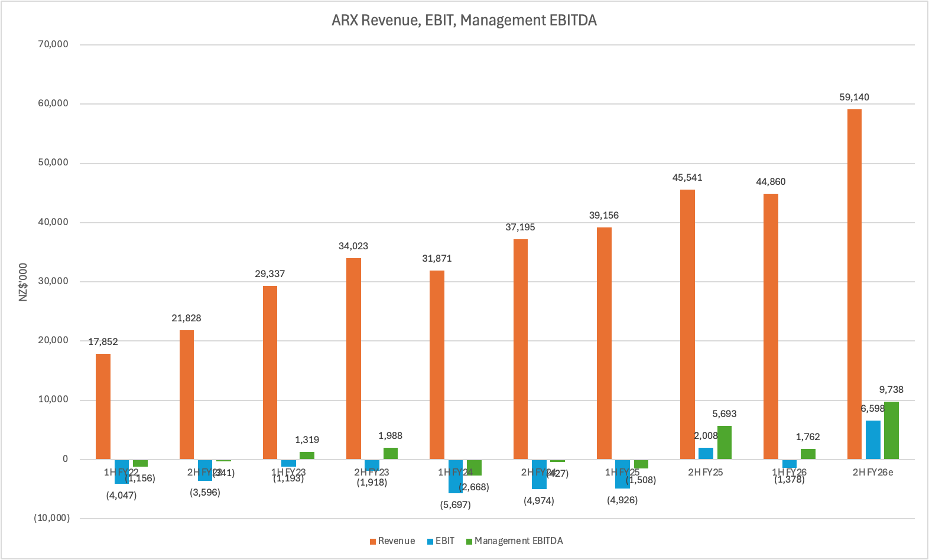Select the blue EBIT bar for 2H FY26e
Image resolution: width=929 pixels, height=560 pixels.
click(873, 440)
